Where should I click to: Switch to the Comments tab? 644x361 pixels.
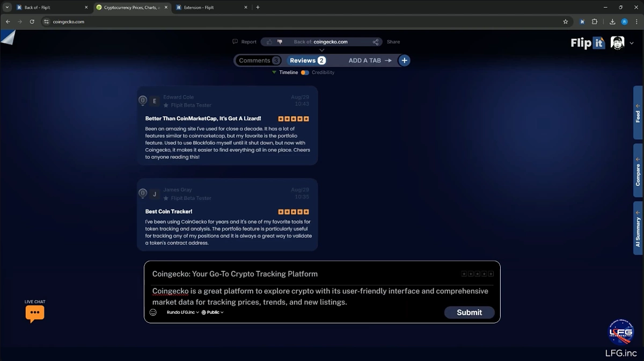[x=259, y=61]
